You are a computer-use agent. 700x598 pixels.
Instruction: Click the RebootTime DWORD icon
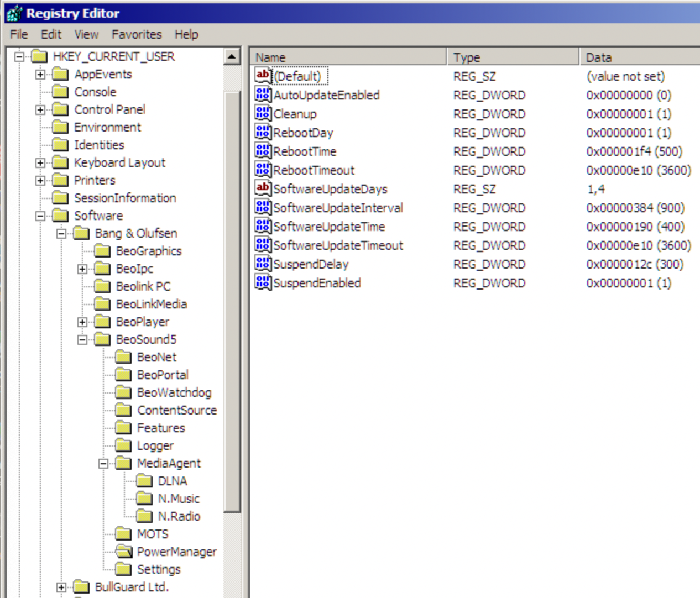(263, 150)
